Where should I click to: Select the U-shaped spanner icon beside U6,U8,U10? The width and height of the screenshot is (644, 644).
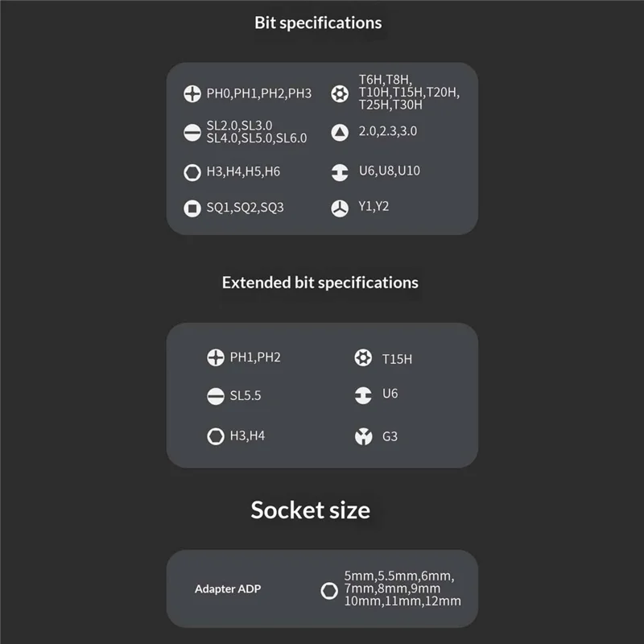pos(340,172)
